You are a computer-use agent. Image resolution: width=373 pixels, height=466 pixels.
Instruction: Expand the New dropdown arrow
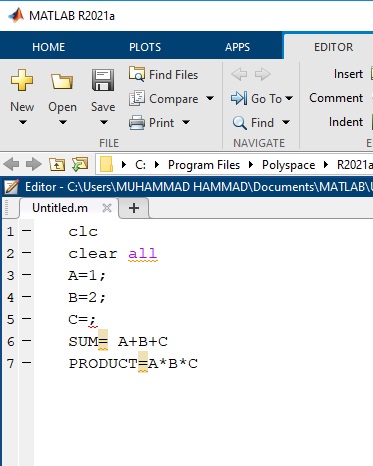[x=22, y=122]
